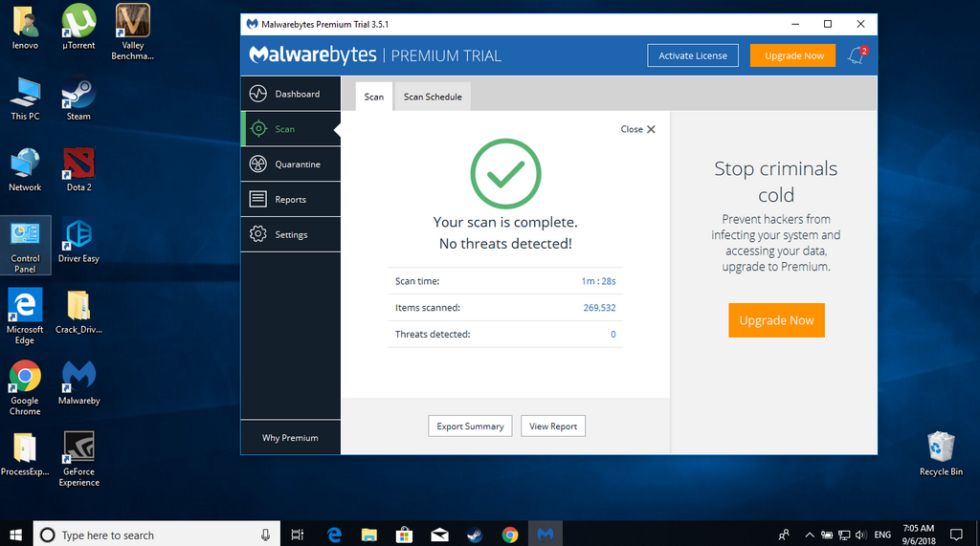Screen dimensions: 980x546
Task: Select the Valley Benchmark desktop icon
Action: point(132,33)
